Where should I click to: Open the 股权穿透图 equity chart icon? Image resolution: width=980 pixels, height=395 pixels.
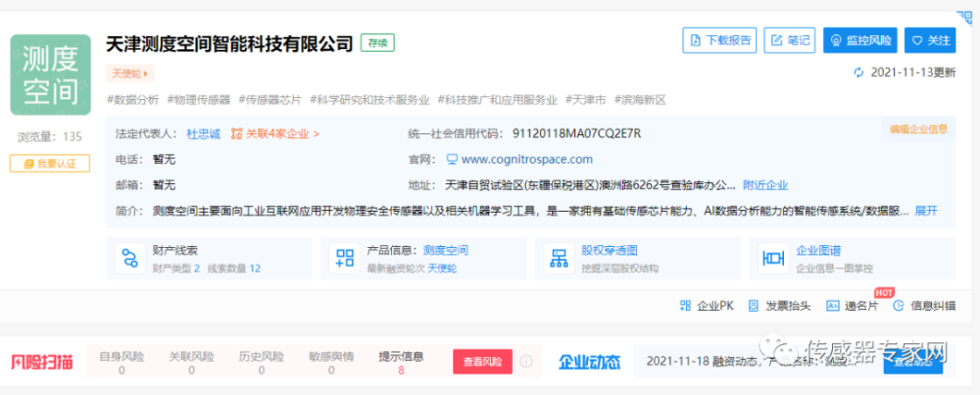coord(561,258)
